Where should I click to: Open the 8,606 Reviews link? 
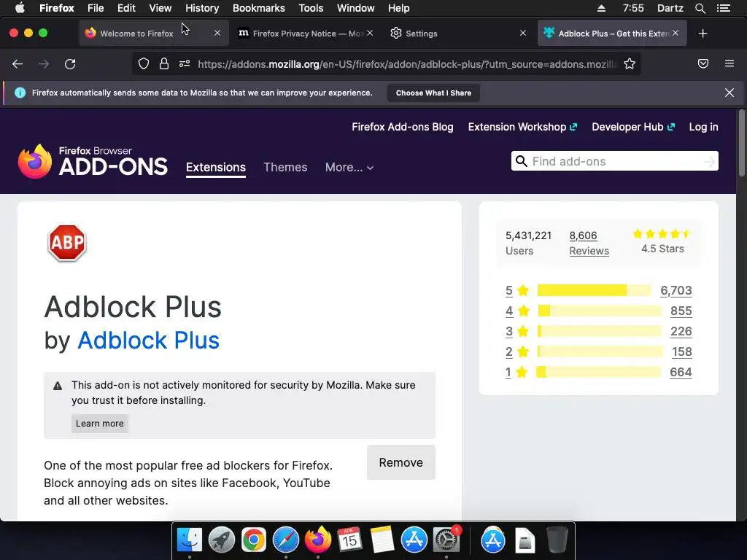click(589, 243)
